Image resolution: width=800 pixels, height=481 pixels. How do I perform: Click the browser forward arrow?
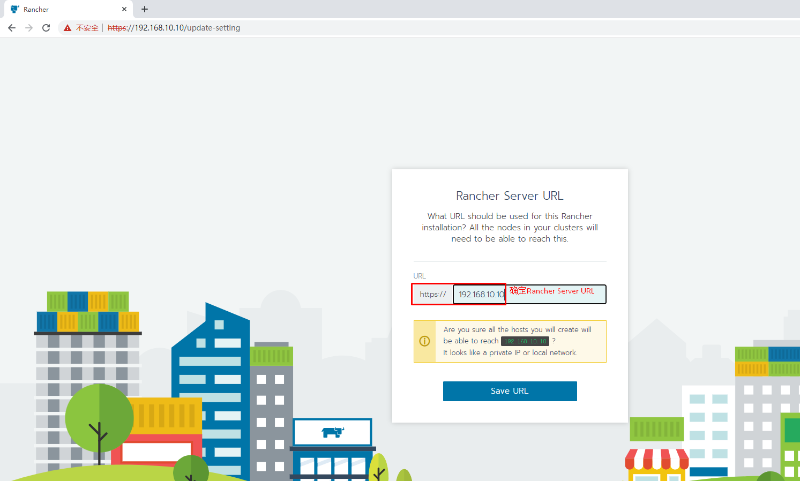coord(29,28)
